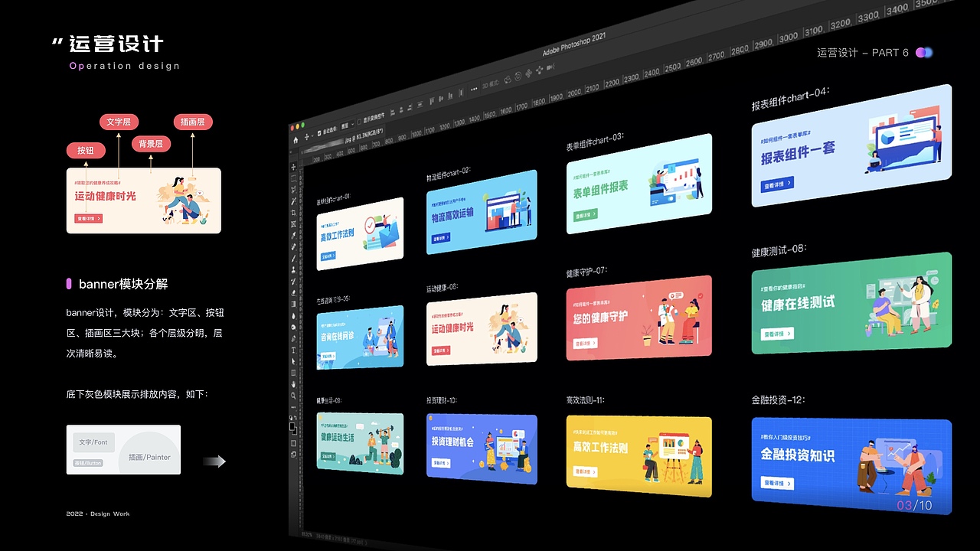Click the 背景层 red tag

[151, 144]
